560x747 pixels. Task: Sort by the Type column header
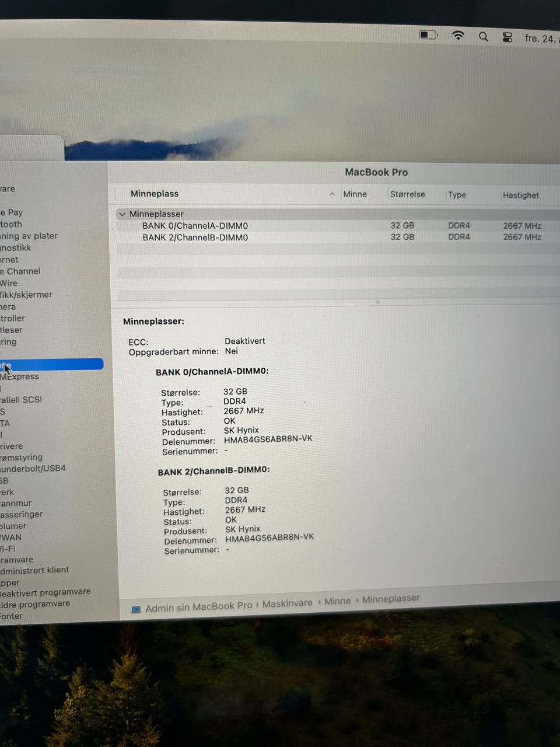click(457, 195)
